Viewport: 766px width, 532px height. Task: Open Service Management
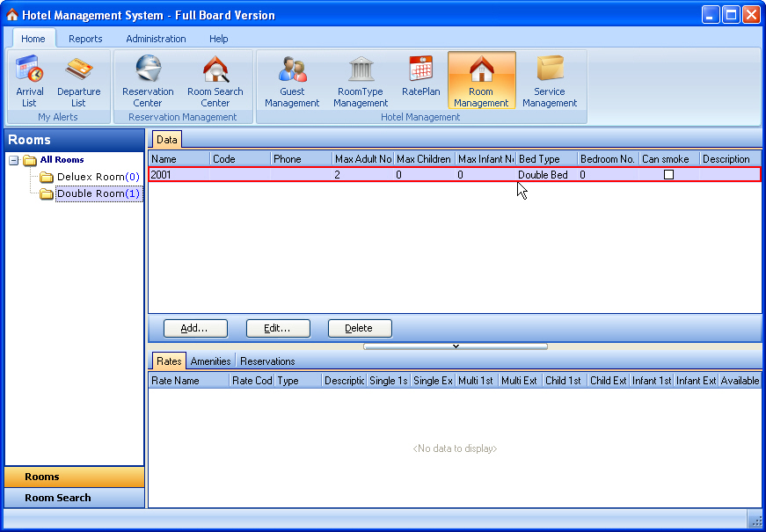550,79
